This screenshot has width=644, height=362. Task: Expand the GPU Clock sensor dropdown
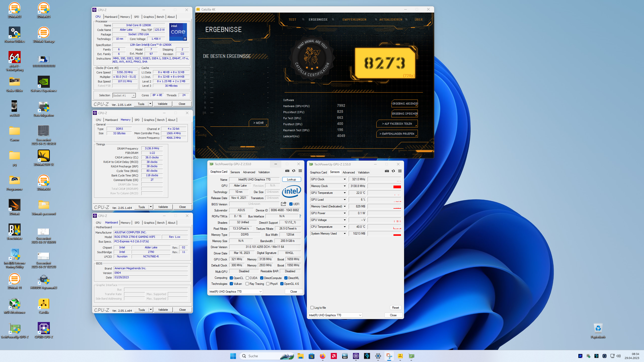pyautogui.click(x=345, y=179)
